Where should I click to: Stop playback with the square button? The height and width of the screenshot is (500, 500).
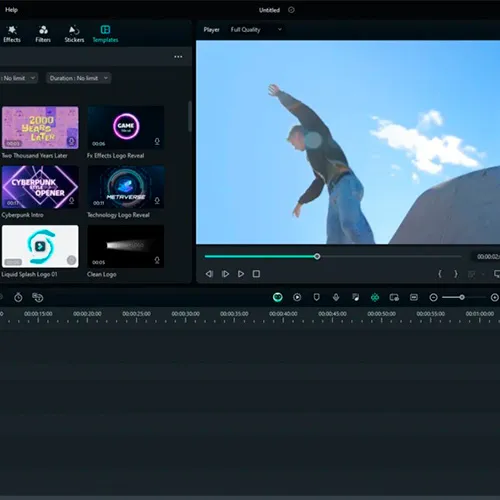(256, 274)
